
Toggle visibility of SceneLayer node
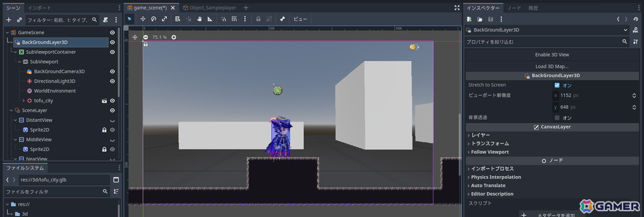(x=113, y=110)
